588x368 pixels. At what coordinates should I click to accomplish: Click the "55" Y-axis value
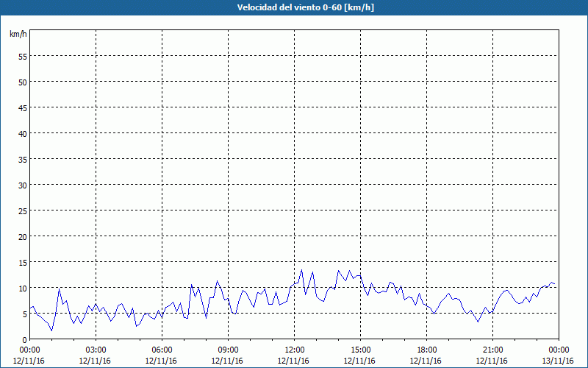coord(23,57)
